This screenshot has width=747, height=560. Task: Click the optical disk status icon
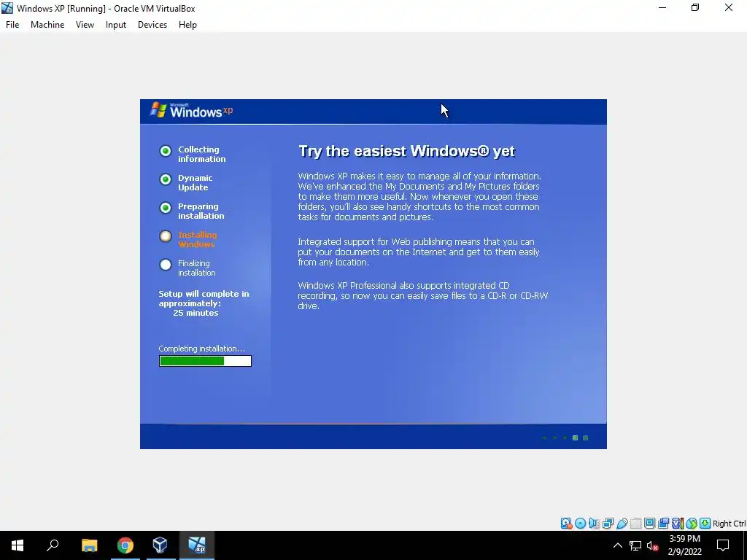tap(580, 524)
